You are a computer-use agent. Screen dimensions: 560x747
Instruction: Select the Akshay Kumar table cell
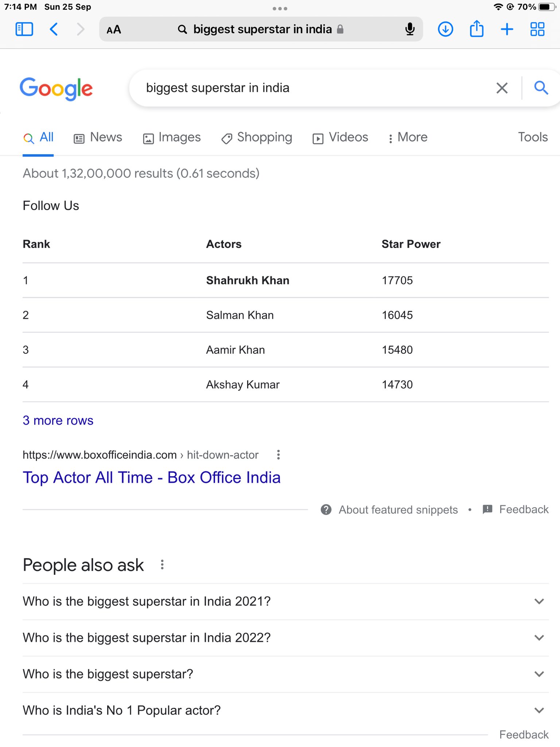tap(243, 385)
